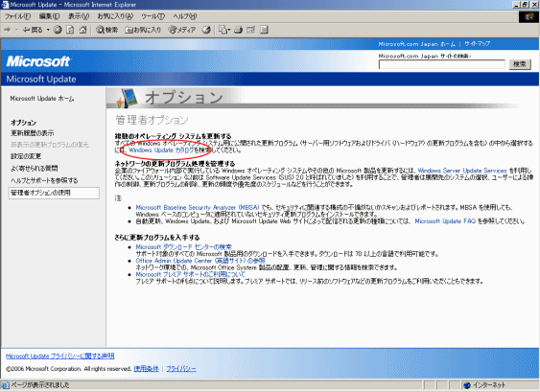Open よく寄せられる質問 in sidebar

[x=35, y=169]
